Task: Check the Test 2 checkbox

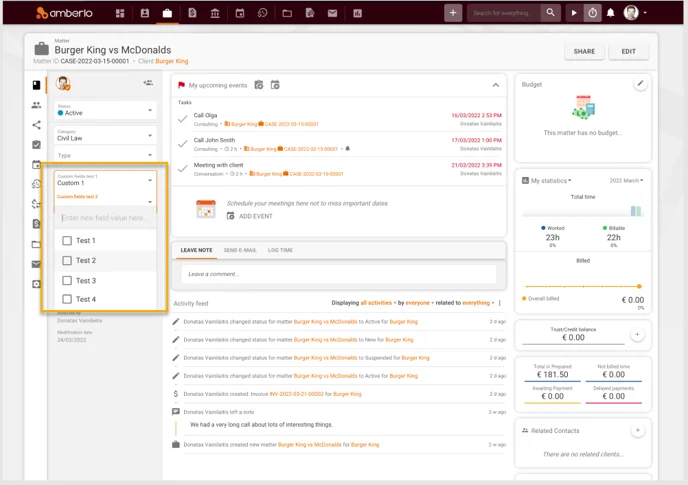Action: point(67,260)
